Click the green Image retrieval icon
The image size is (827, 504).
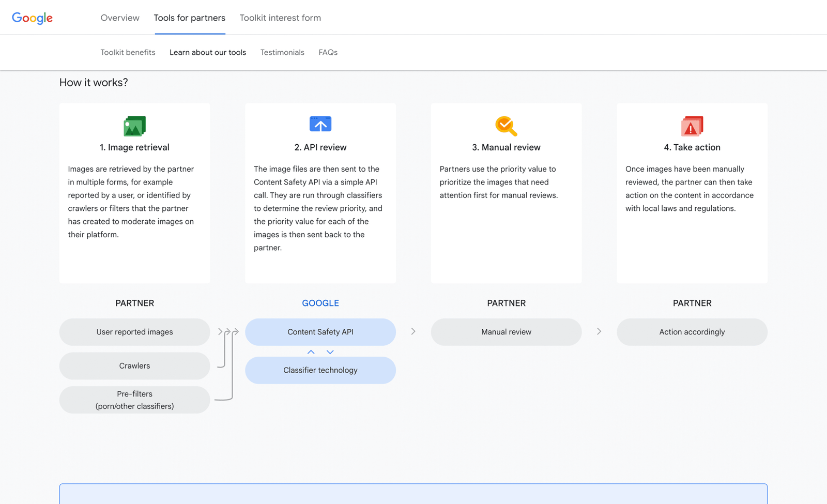[x=134, y=126]
